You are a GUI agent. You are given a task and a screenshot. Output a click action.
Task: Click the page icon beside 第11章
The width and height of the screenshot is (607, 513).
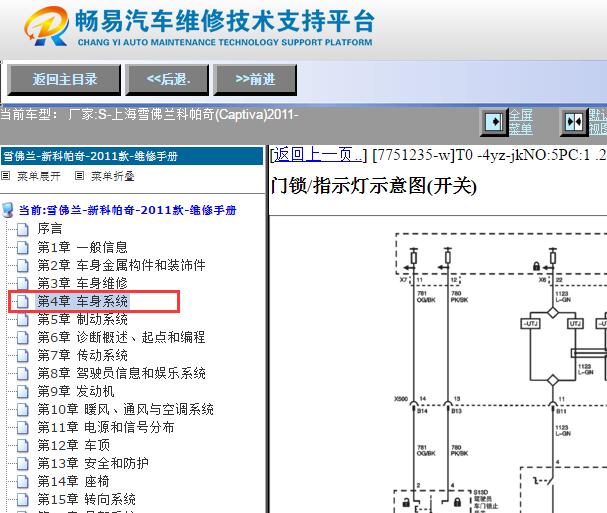22,427
